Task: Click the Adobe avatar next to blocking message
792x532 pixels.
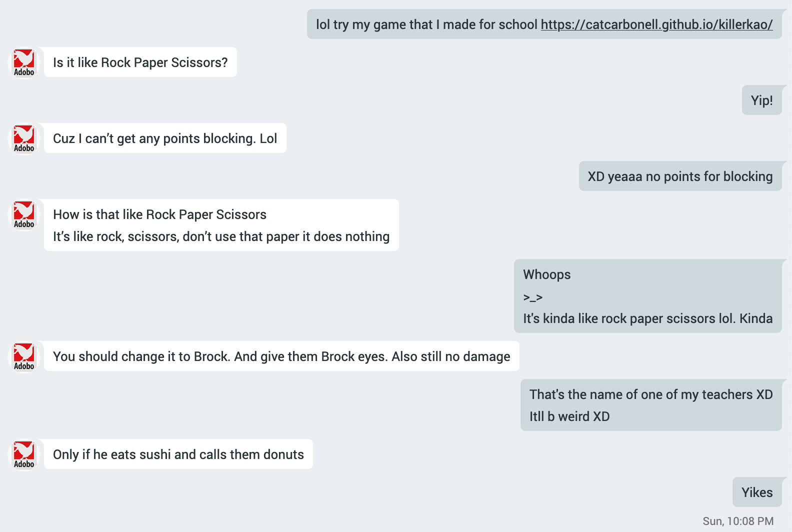Action: [23, 138]
